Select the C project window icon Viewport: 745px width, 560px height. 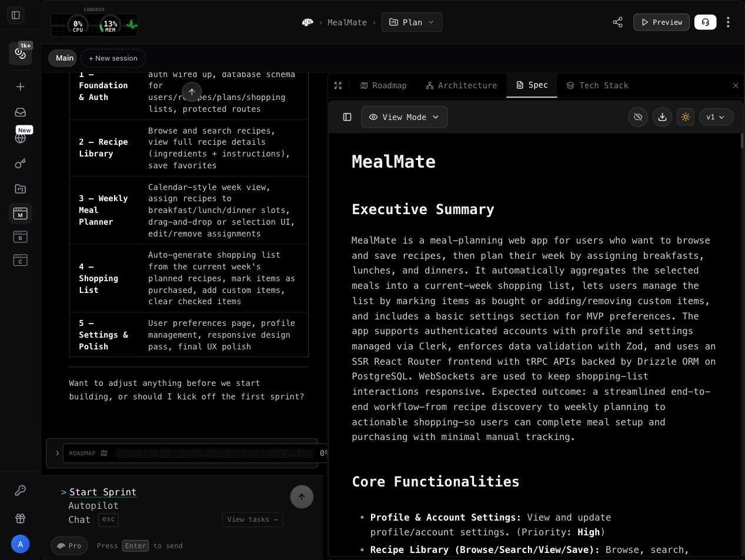click(20, 260)
